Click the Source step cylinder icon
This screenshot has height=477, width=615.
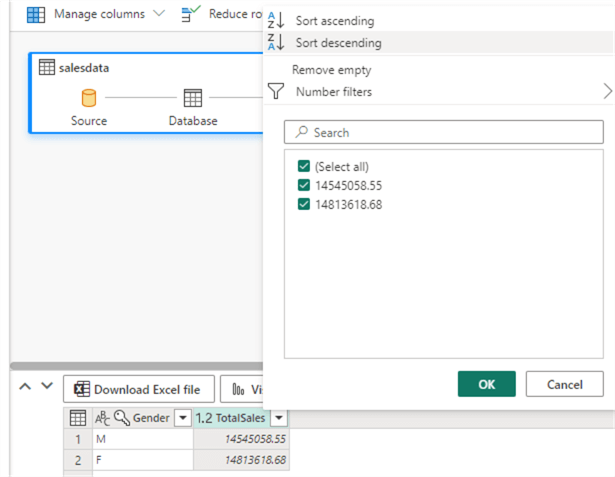coord(89,98)
